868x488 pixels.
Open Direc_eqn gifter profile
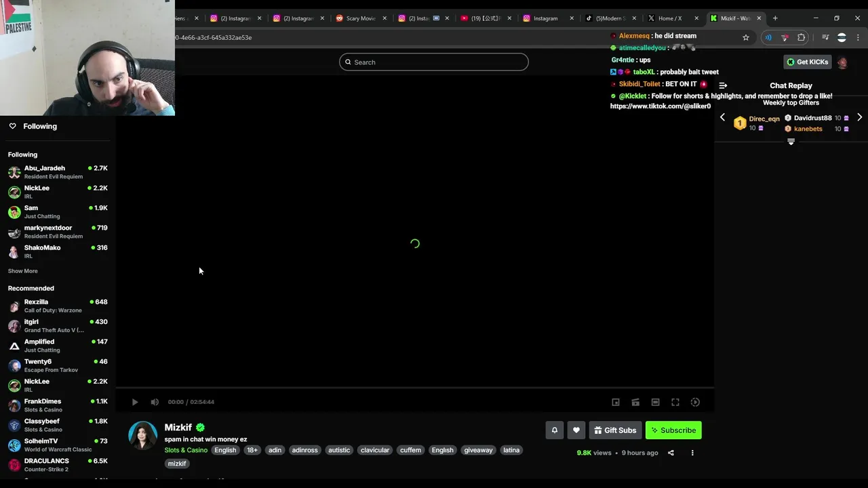757,123
